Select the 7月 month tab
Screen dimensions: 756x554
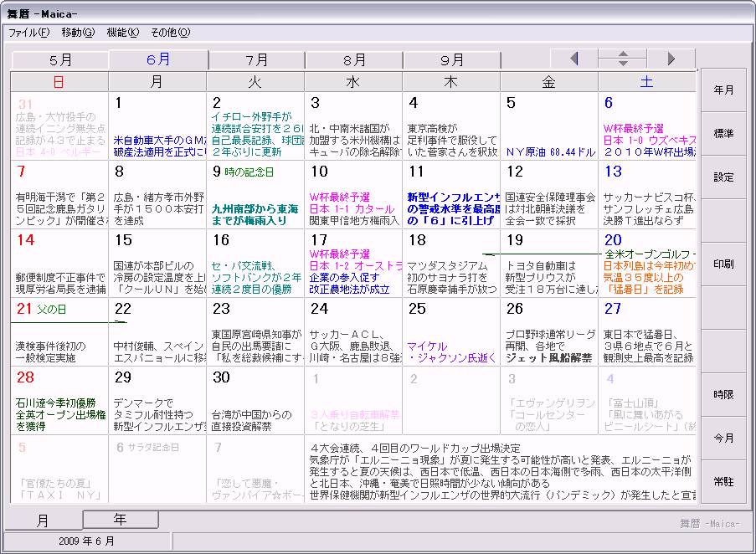[x=257, y=60]
